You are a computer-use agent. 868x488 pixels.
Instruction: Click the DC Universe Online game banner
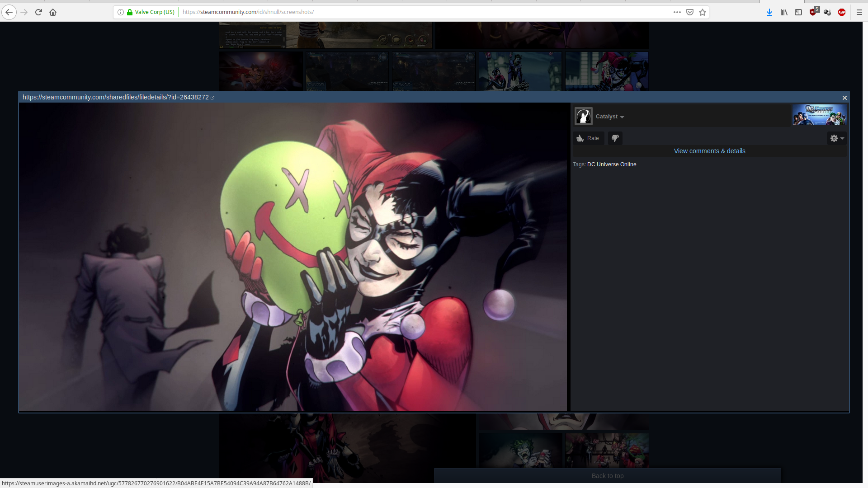coord(819,115)
